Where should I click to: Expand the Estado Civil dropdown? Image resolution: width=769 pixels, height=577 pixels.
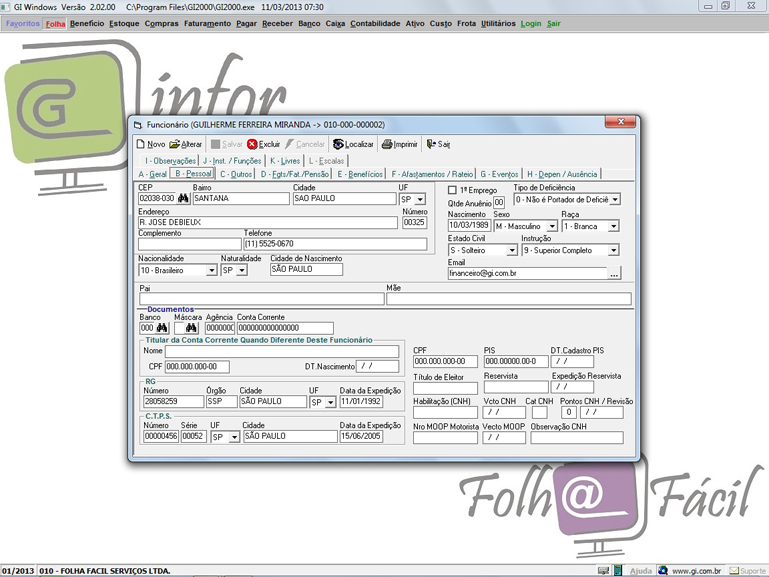[x=512, y=250]
